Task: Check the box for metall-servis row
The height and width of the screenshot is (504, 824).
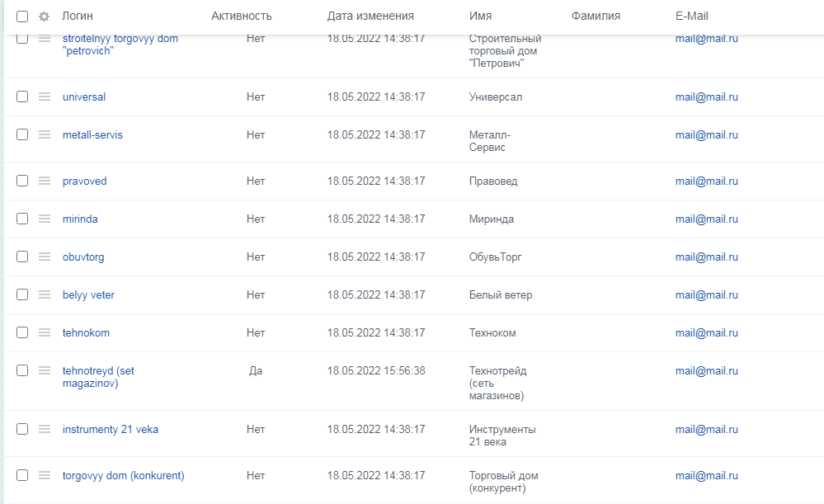Action: tap(22, 134)
